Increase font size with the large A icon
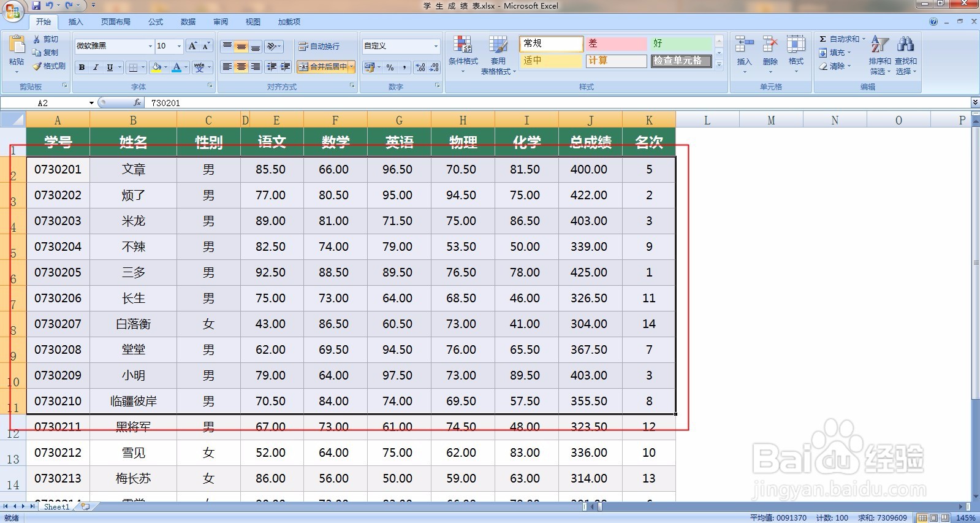Image resolution: width=980 pixels, height=523 pixels. 192,46
